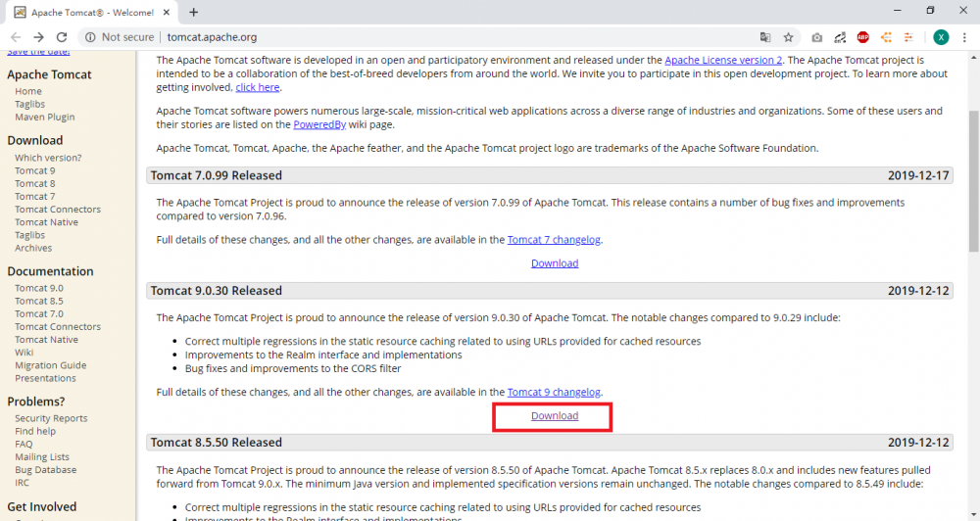Go back with the browser back arrow
Viewport: 980px width, 521px height.
[16, 37]
